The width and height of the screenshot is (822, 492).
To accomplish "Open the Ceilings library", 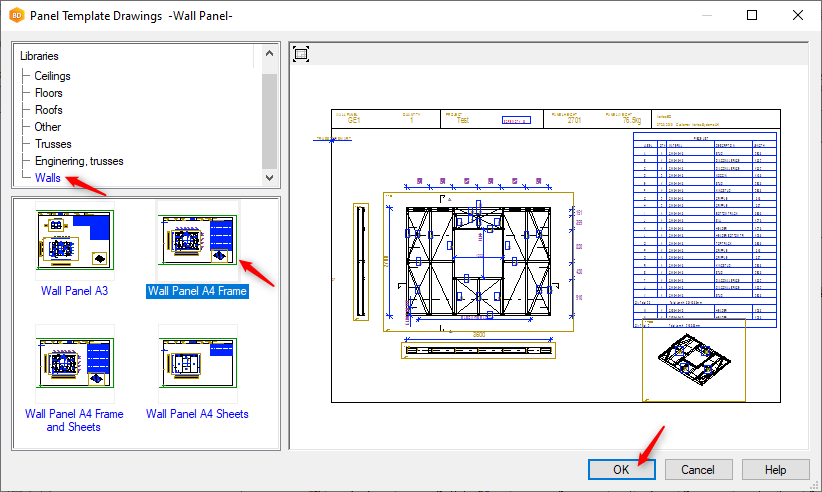I will click(x=52, y=76).
